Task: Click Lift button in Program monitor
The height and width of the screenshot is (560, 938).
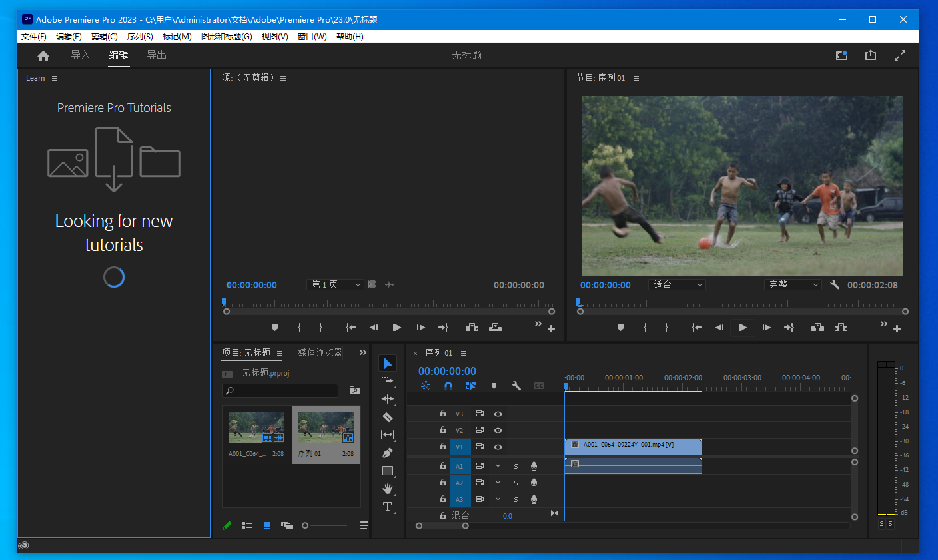Action: 817,327
